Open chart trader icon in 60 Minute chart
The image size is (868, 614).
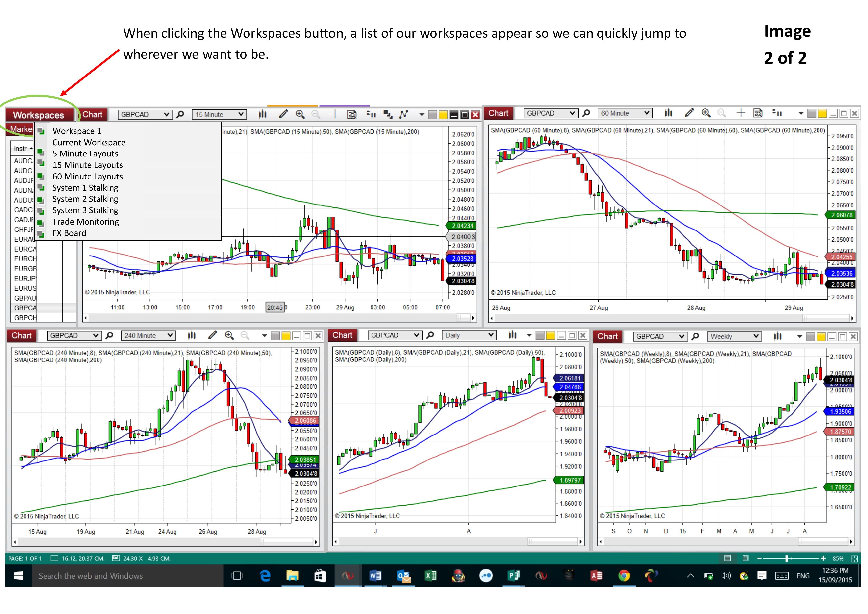(777, 113)
